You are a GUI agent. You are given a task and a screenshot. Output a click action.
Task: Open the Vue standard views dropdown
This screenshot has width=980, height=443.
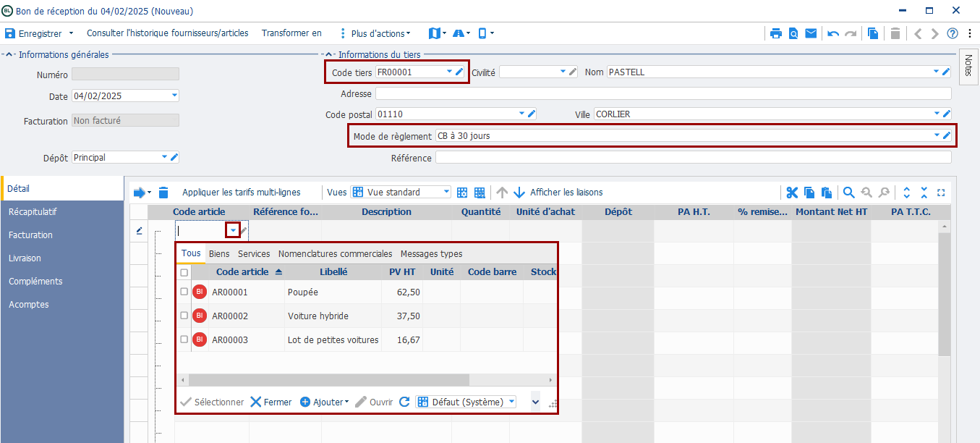pos(446,193)
